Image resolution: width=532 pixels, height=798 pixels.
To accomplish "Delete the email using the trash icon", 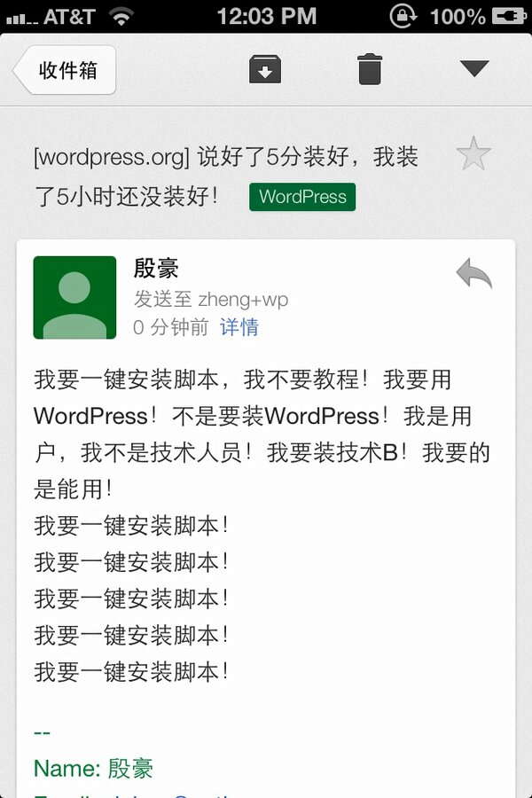I will tap(370, 69).
